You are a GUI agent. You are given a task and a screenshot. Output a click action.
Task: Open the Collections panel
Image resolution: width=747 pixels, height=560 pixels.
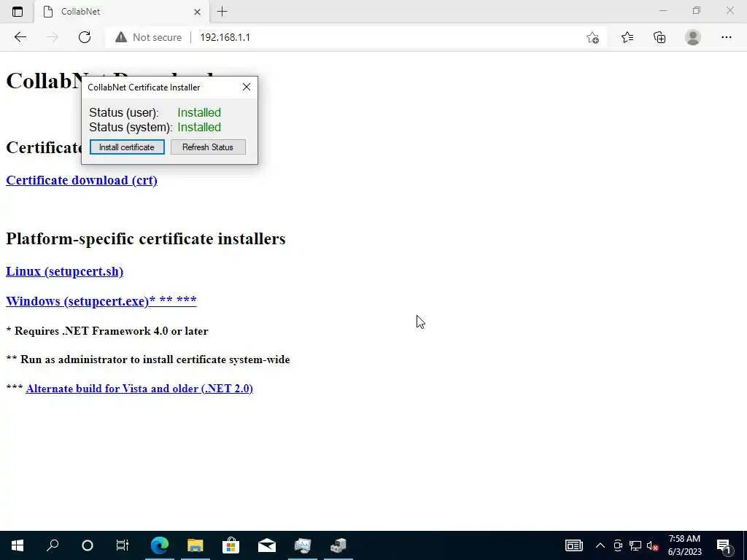point(659,37)
